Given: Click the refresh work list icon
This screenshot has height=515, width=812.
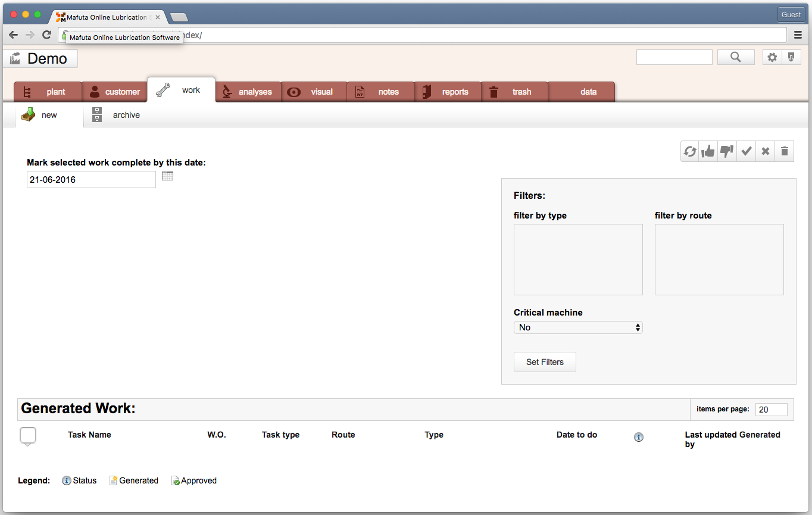Looking at the screenshot, I should coord(690,151).
